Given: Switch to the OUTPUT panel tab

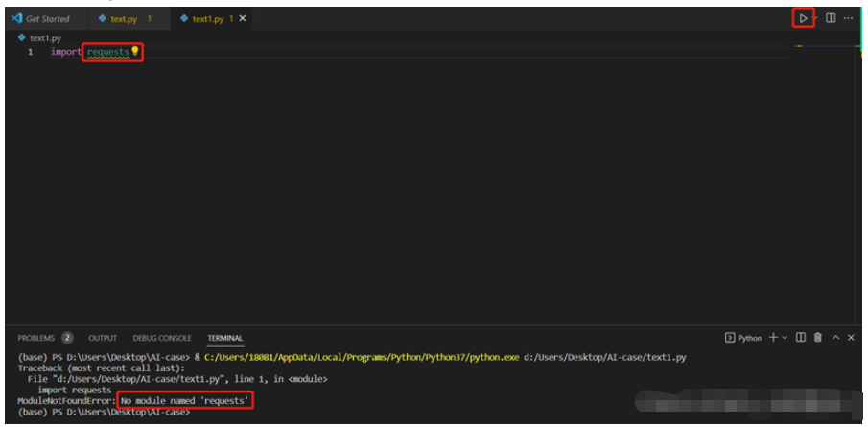Looking at the screenshot, I should 103,338.
